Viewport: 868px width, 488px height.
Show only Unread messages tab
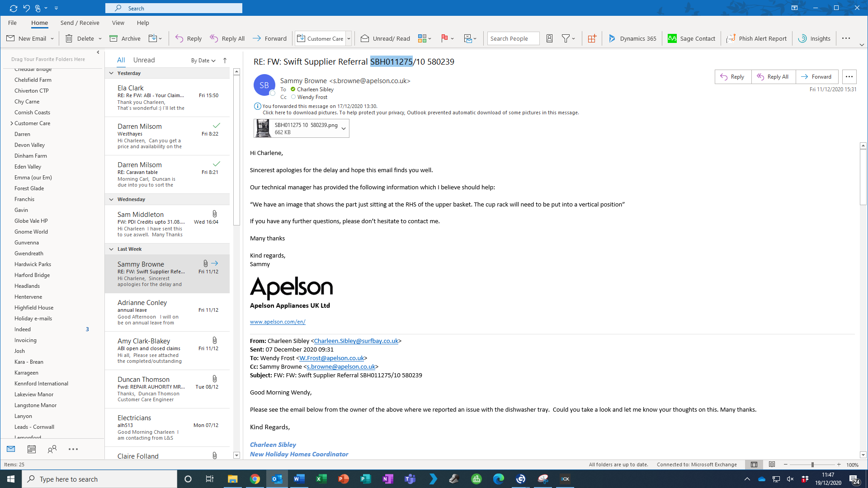point(144,60)
